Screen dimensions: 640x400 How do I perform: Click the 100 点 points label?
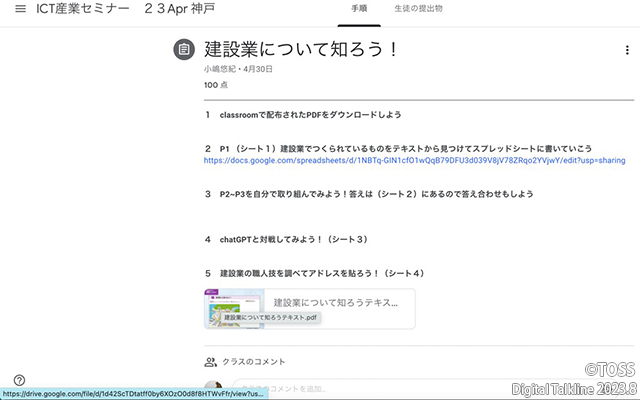[216, 86]
